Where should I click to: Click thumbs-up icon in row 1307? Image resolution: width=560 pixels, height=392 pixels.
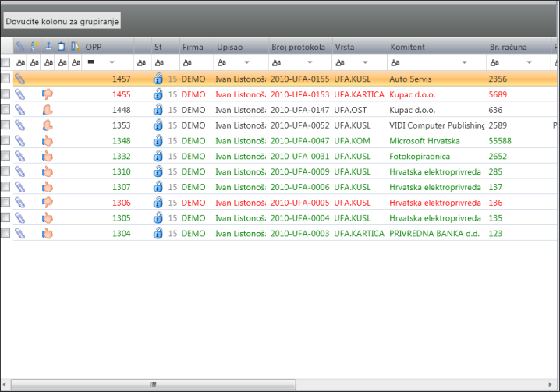48,187
